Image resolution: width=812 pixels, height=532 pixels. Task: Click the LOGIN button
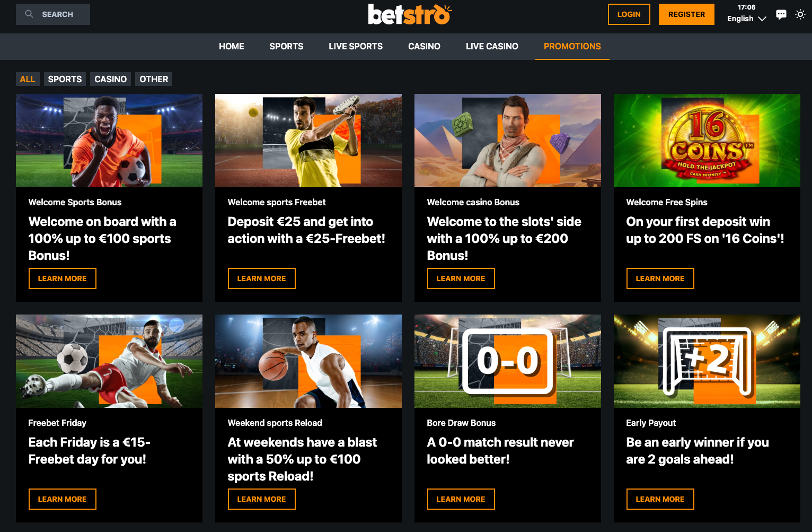pyautogui.click(x=629, y=14)
